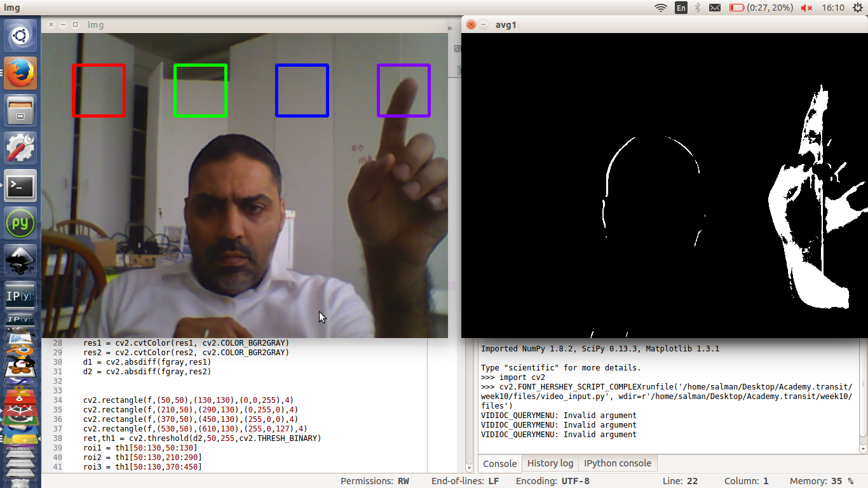Place cursor on the 'res1 = cv2.cvtColor' line

click(x=186, y=343)
